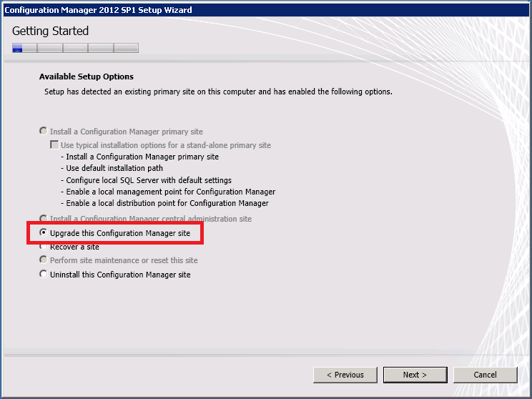Screen dimensions: 532x399
Task: Select Upgrade this Configuration Manager site radio
Action: (43, 233)
